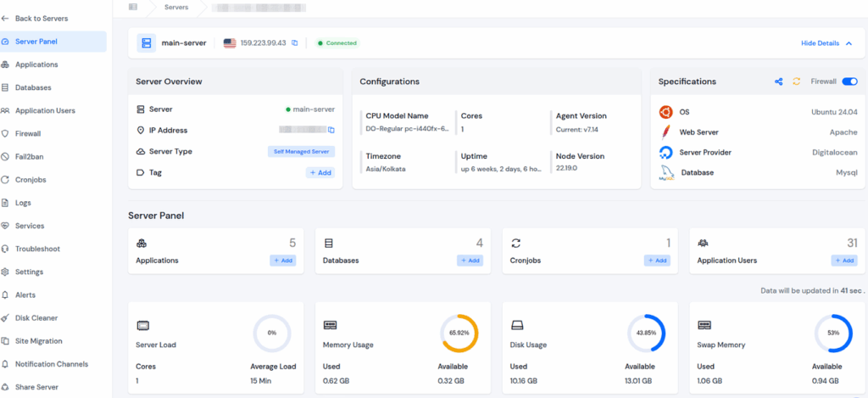Click the Notification Channels bell icon
The width and height of the screenshot is (868, 398).
(5, 364)
